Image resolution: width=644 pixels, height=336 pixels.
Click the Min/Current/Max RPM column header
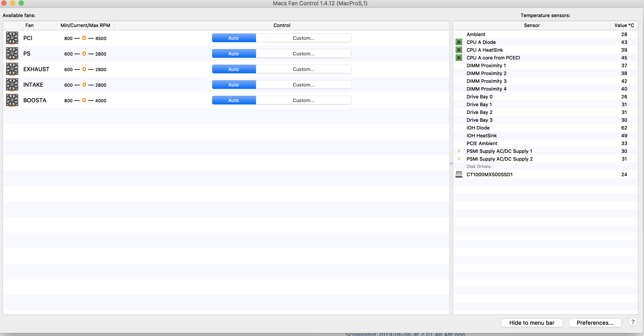[x=85, y=25]
